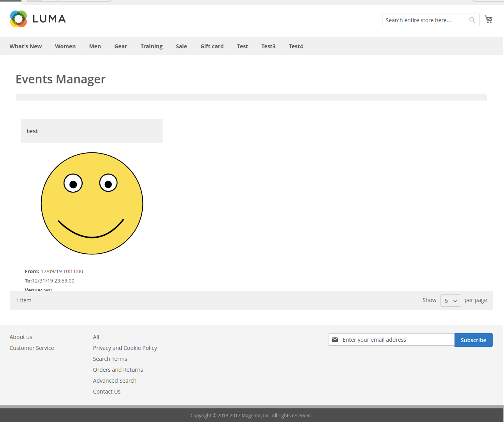Select the Men menu item
Viewport: 504px width, 422px height.
pyautogui.click(x=95, y=46)
